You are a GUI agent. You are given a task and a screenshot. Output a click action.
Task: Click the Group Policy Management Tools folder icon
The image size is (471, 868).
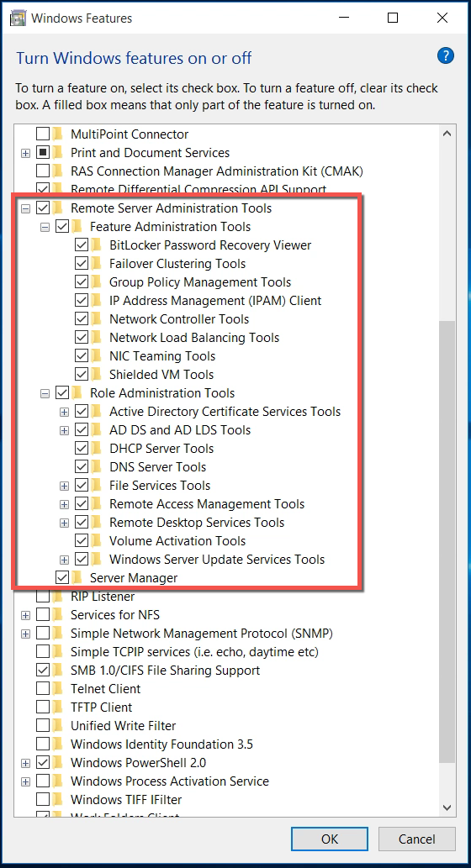97,281
